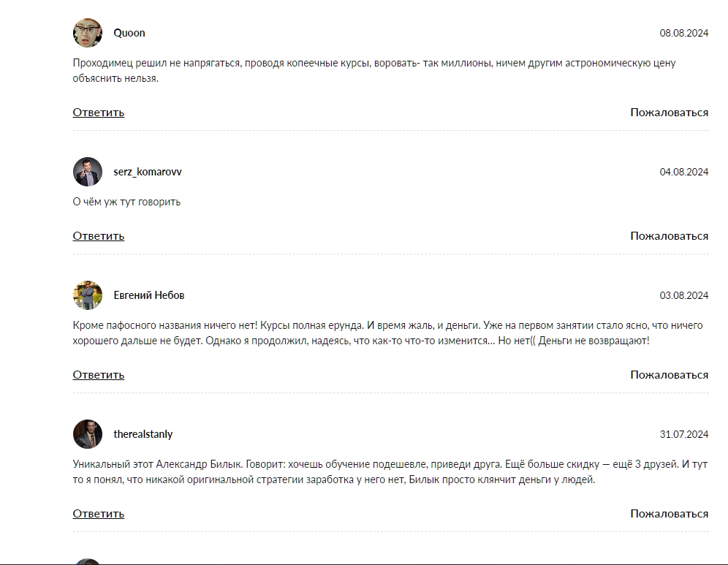Reply to Quoon's comment via Ответить
Screen dimensions: 728x565
(99, 113)
